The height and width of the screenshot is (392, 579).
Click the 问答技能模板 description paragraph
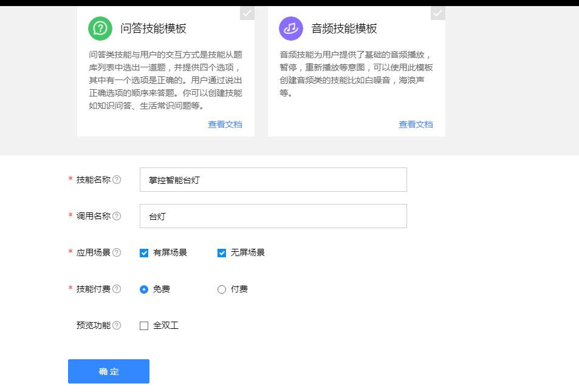[165, 80]
